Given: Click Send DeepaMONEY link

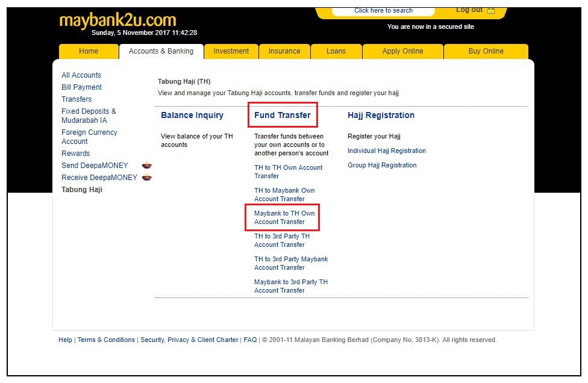Looking at the screenshot, I should pyautogui.click(x=95, y=165).
